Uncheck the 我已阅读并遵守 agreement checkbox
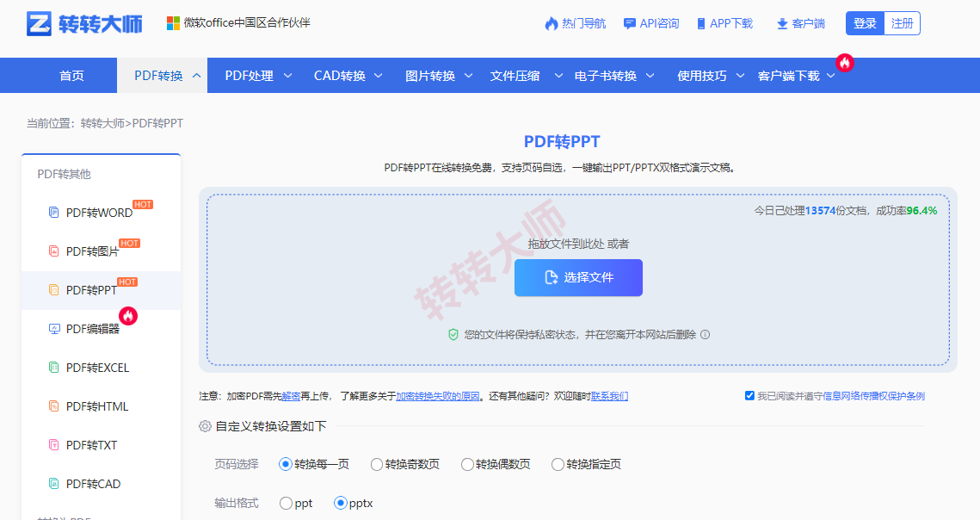The width and height of the screenshot is (980, 520). coord(749,395)
